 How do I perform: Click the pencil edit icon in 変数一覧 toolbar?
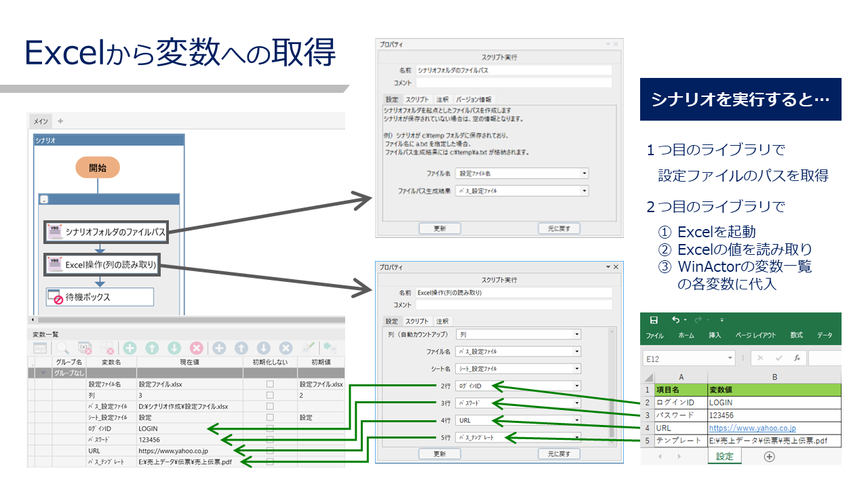[309, 348]
